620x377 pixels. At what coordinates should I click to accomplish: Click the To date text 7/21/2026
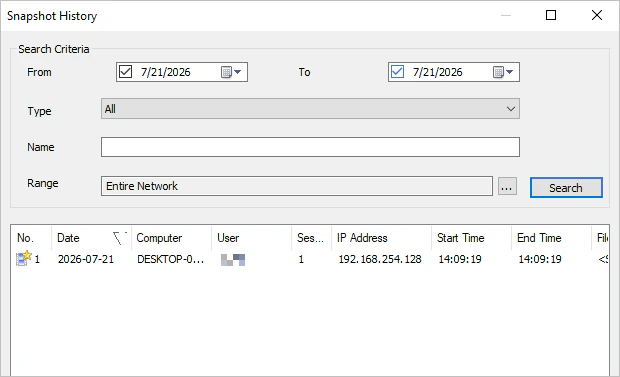click(438, 72)
